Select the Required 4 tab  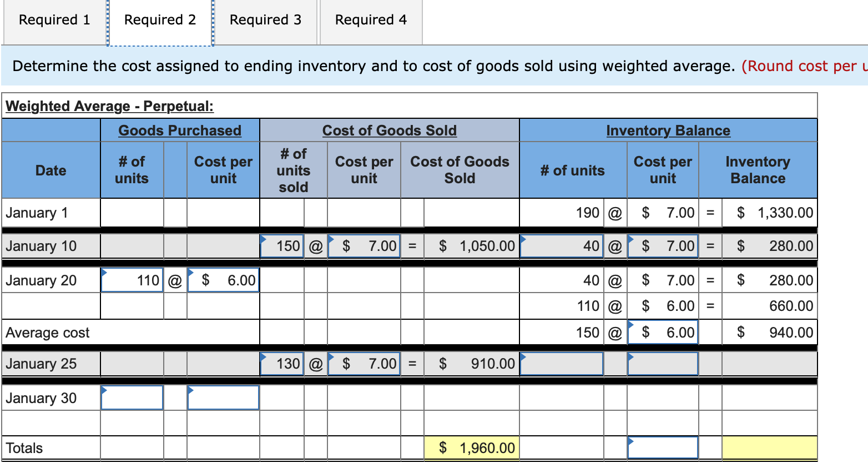click(x=370, y=19)
